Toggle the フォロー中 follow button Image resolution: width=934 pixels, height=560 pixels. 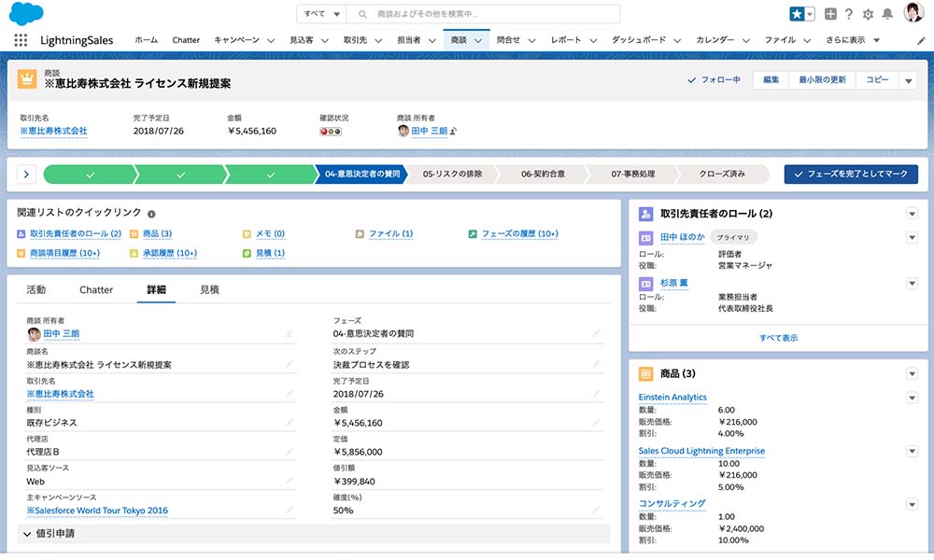tap(714, 79)
